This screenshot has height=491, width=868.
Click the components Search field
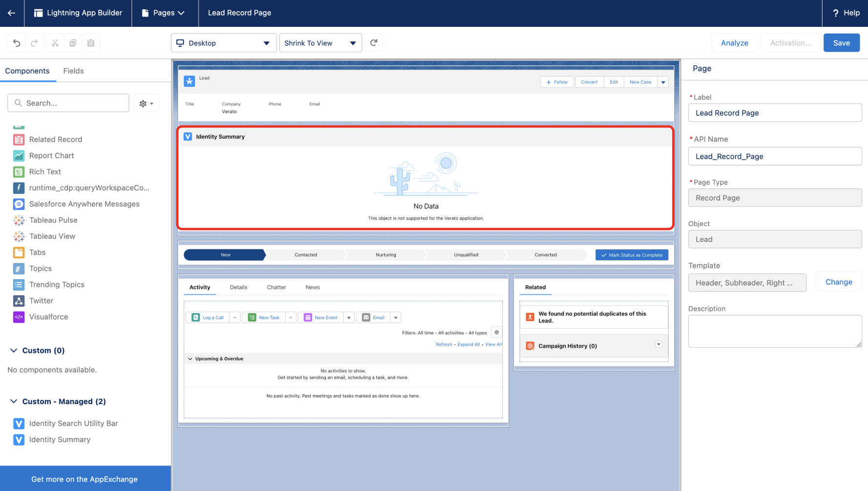point(68,103)
